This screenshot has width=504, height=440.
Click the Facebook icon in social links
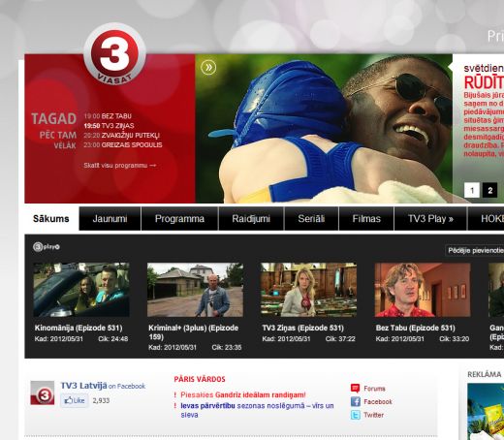click(356, 401)
